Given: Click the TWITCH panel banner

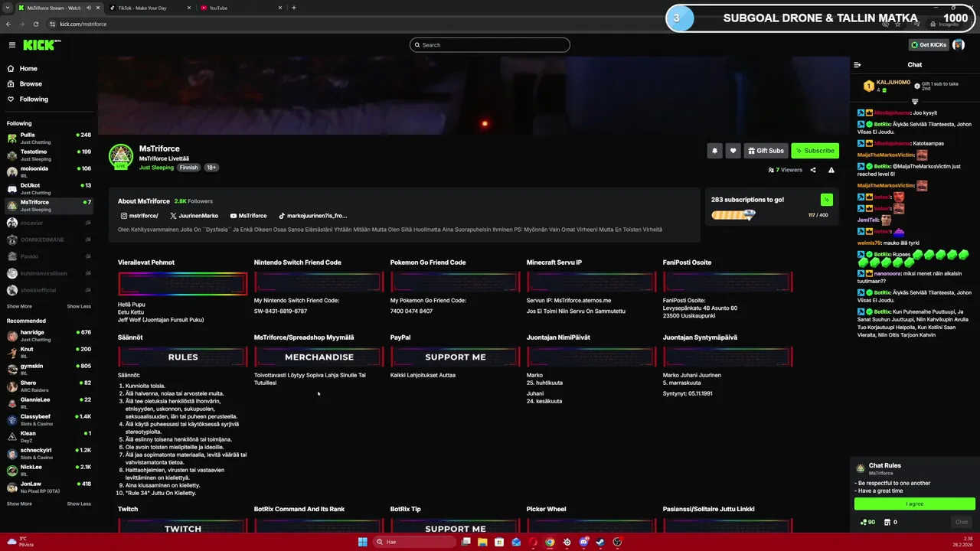Looking at the screenshot, I should point(183,527).
